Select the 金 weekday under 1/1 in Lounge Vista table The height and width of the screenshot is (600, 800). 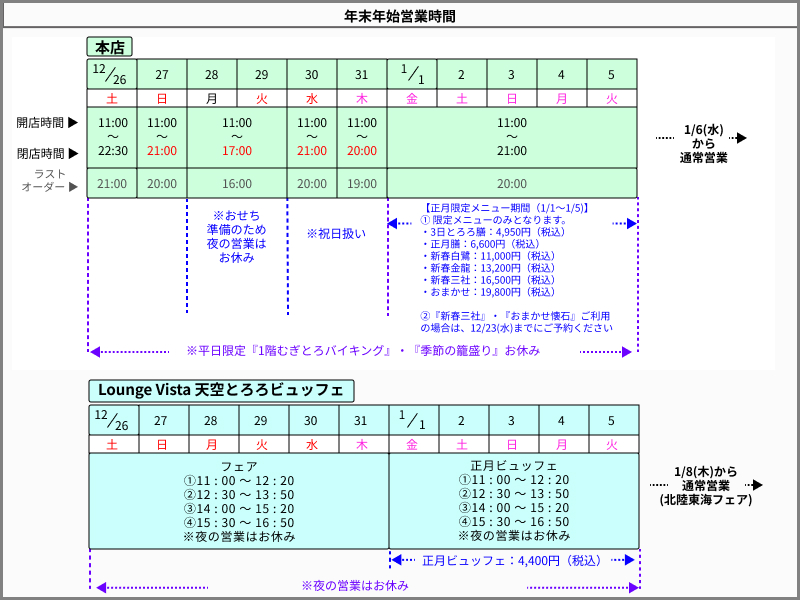pos(412,444)
